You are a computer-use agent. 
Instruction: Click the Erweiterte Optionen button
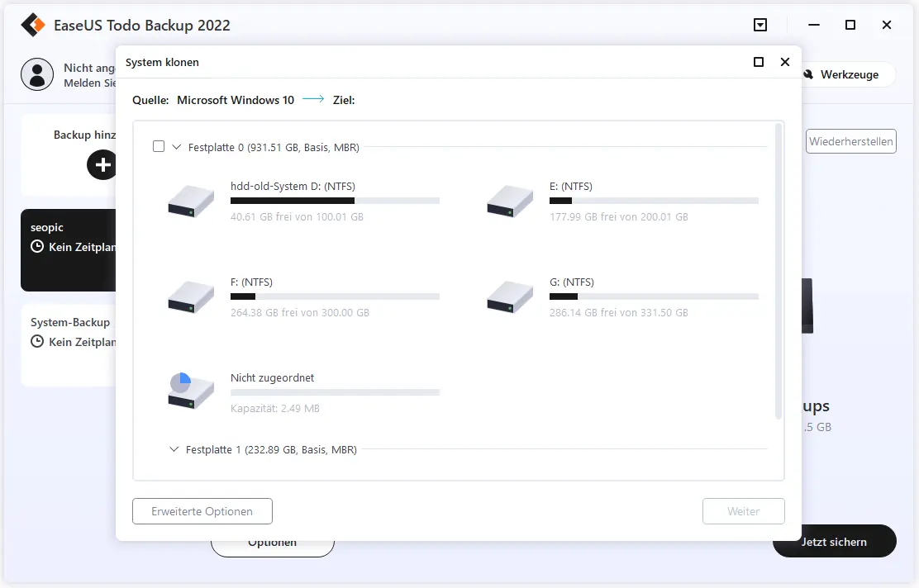[202, 511]
